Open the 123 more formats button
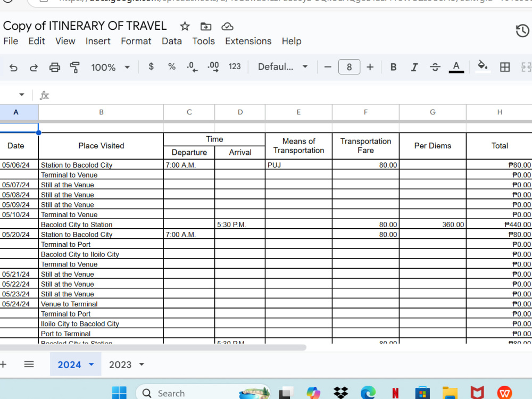 pos(235,66)
